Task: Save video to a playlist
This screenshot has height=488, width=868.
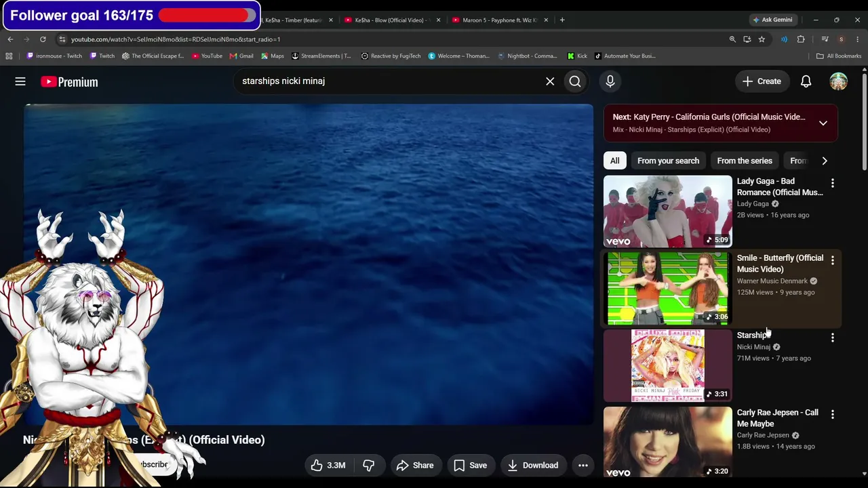Action: [x=470, y=466]
